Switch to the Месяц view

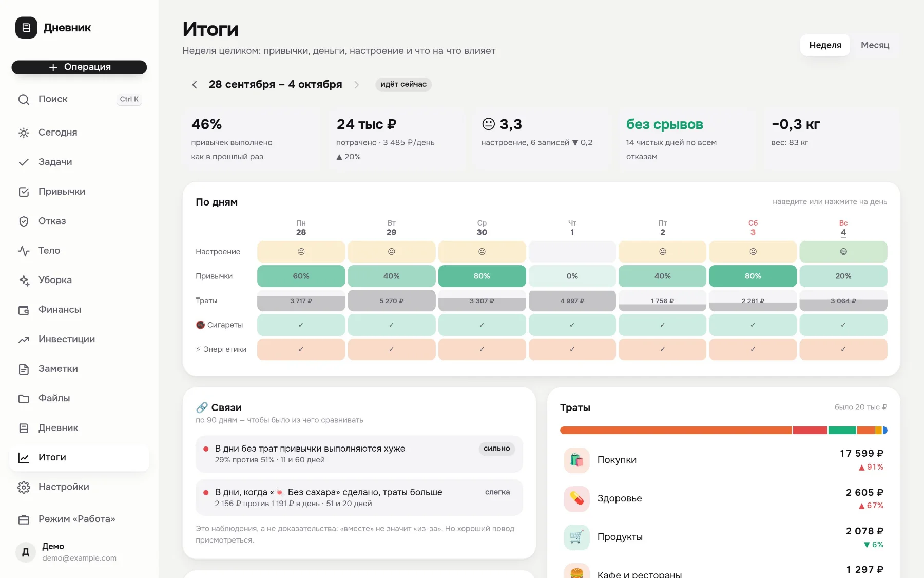coord(875,45)
